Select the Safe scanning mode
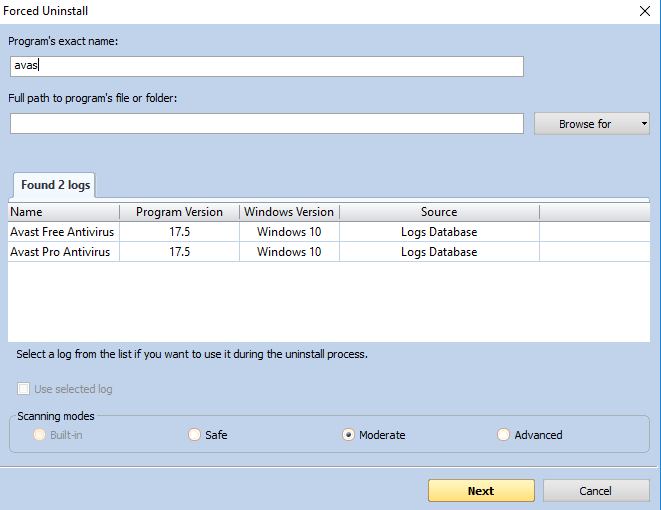 click(x=194, y=435)
